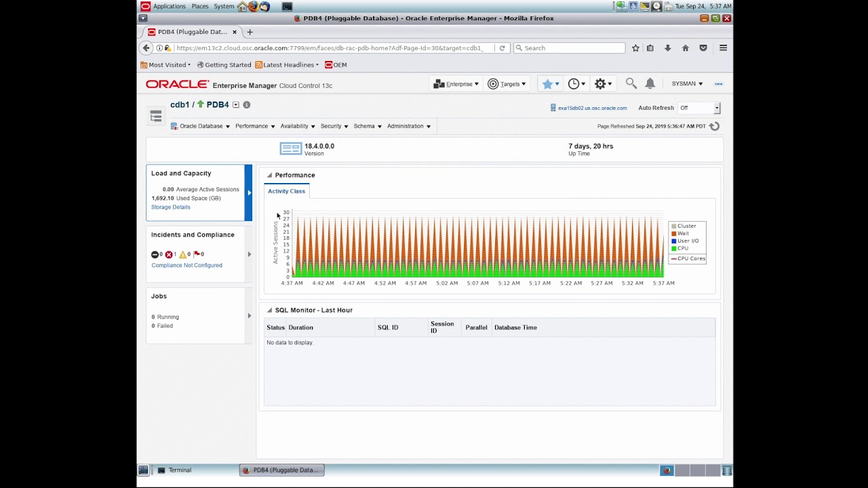This screenshot has height=488, width=868.
Task: Expand Latest Headlines bookmark feed
Action: tap(287, 65)
